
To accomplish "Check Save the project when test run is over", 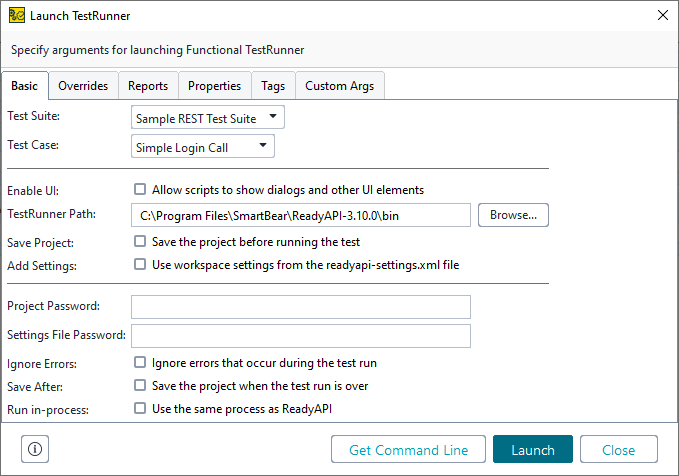I will [x=140, y=385].
